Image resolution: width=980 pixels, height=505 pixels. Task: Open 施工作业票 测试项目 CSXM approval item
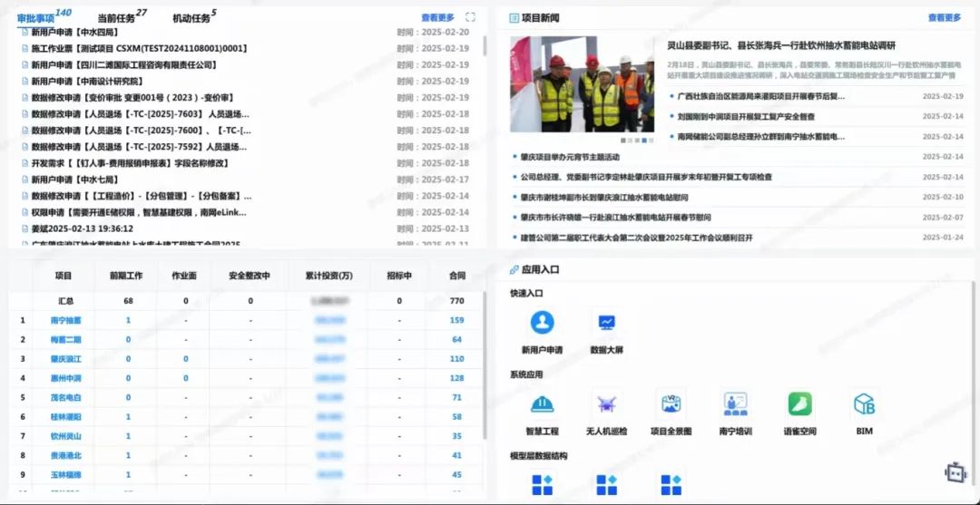point(139,48)
